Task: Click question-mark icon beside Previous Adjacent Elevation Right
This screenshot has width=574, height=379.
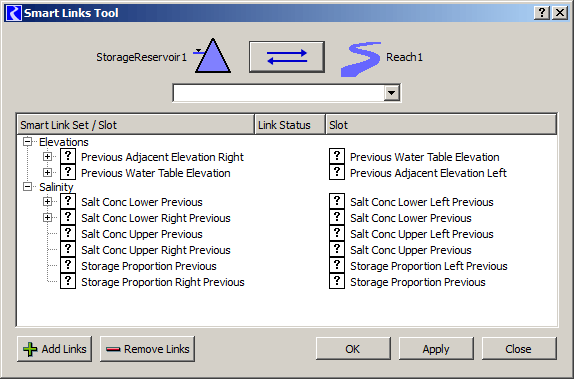Action: coord(68,156)
